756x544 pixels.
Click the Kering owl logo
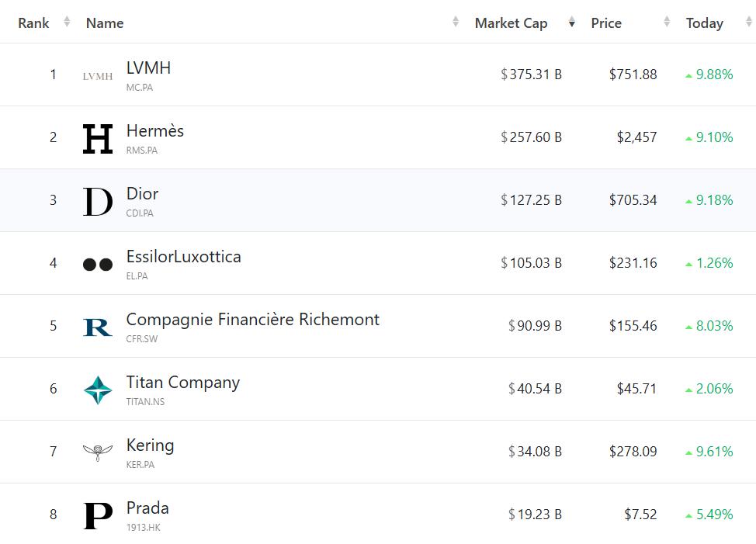click(x=98, y=452)
